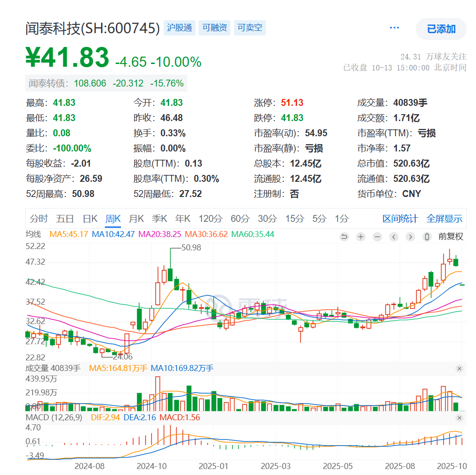The height and width of the screenshot is (475, 476).
Task: Switch to the 分时 intraday tab
Action: click(x=40, y=219)
